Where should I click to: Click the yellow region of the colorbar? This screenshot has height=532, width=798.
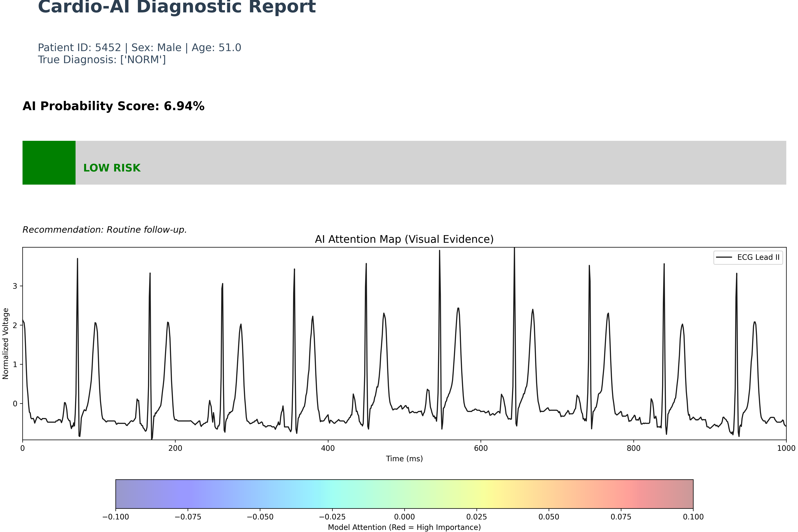coord(485,494)
